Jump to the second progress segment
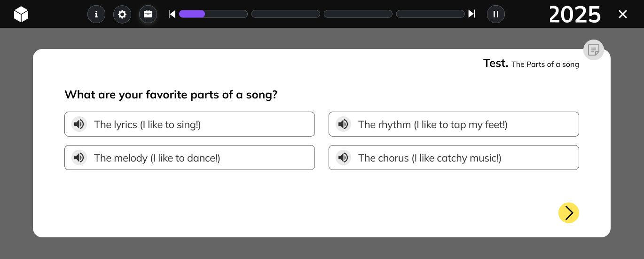The image size is (644, 259). click(286, 14)
